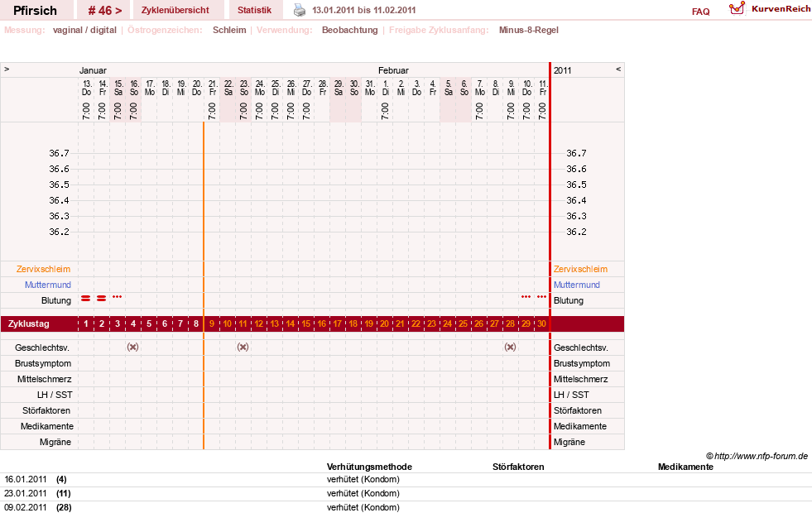The height and width of the screenshot is (532, 812).
Task: Click the spotting dots on cycle day 3
Action: tap(118, 296)
